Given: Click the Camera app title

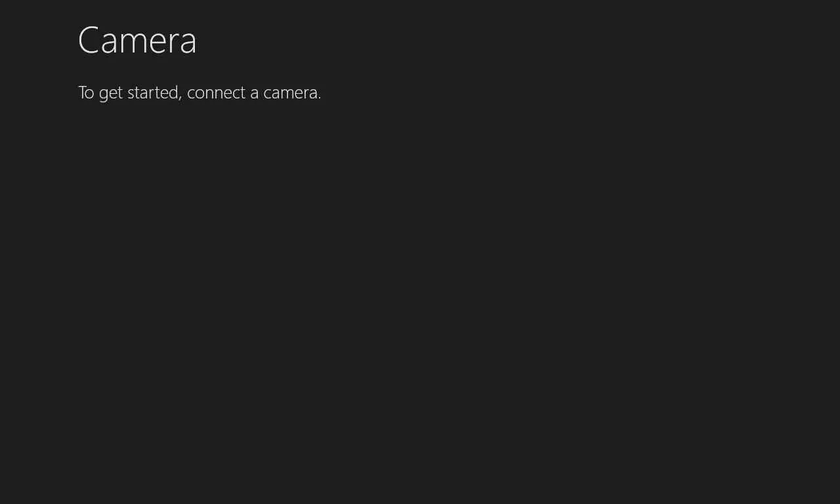Looking at the screenshot, I should (x=137, y=40).
